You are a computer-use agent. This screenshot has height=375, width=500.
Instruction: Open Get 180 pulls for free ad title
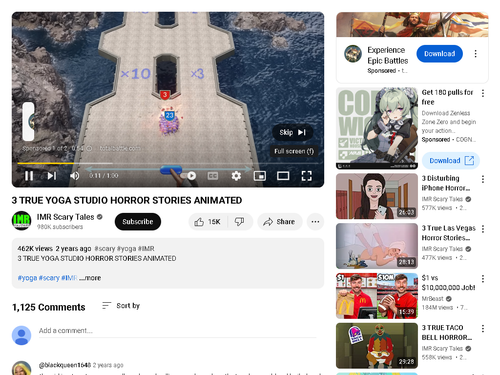447,97
